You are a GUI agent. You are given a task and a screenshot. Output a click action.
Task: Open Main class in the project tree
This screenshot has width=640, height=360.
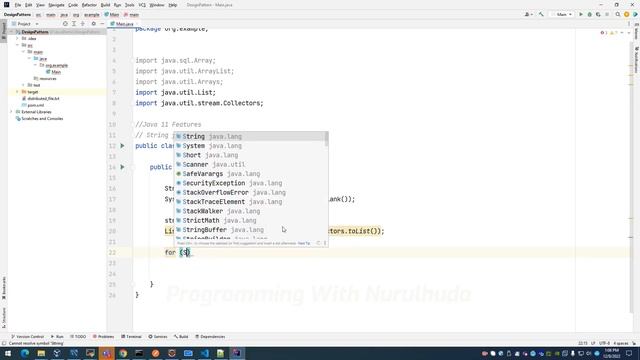click(x=53, y=72)
